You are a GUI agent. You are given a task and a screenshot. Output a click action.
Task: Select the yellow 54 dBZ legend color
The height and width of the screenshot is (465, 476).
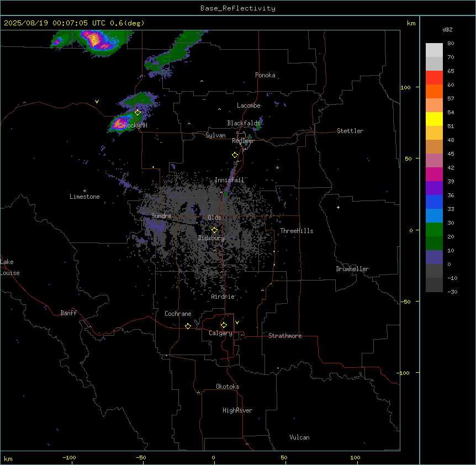434,119
